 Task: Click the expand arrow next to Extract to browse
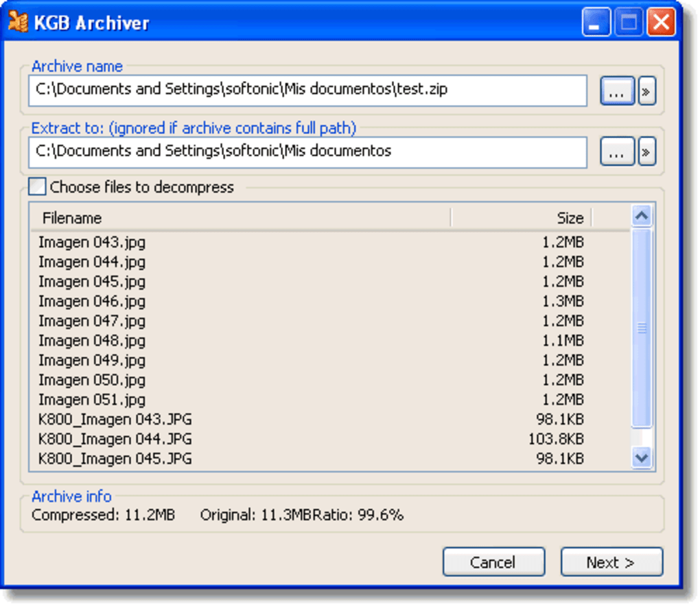pos(646,151)
